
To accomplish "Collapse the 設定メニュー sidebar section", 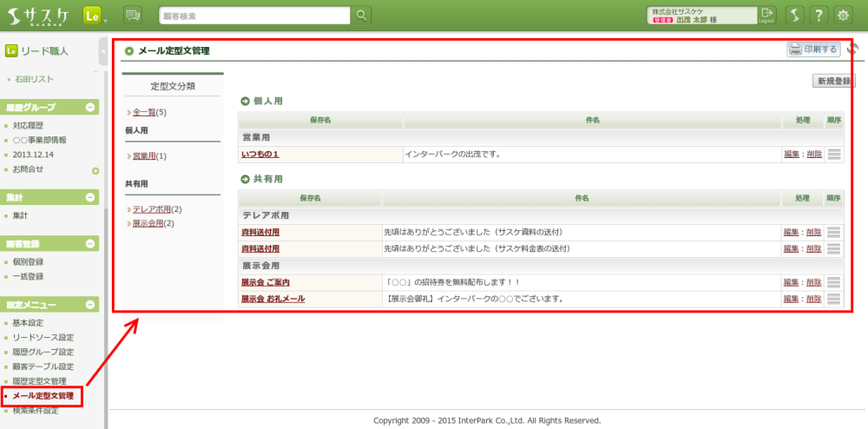I will coord(90,305).
